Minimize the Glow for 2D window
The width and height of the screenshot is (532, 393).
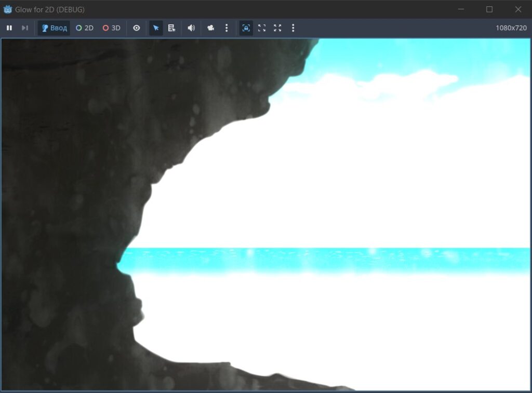(461, 9)
